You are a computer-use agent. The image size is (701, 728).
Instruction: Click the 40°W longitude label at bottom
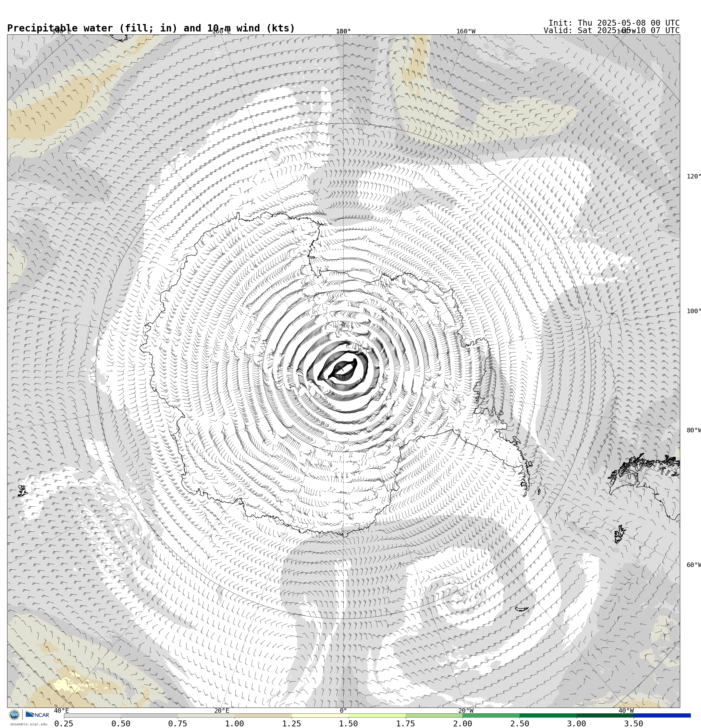click(x=626, y=711)
